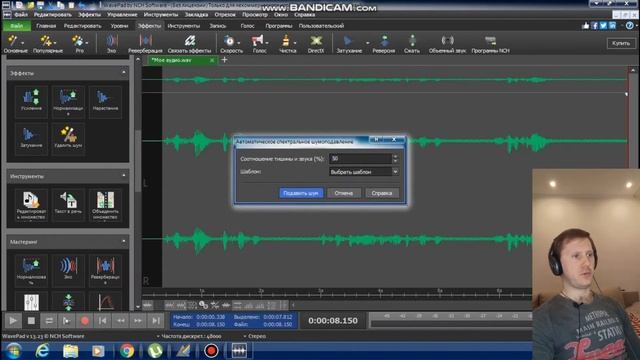Select the Затухание effect in side panel

(x=31, y=138)
